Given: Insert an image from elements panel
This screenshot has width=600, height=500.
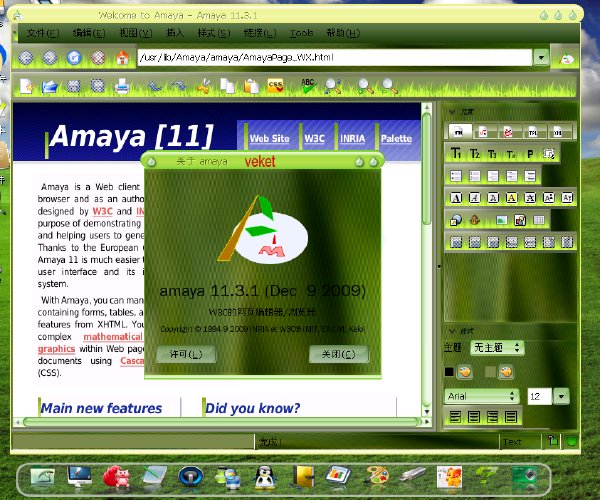Looking at the screenshot, I should 501,220.
